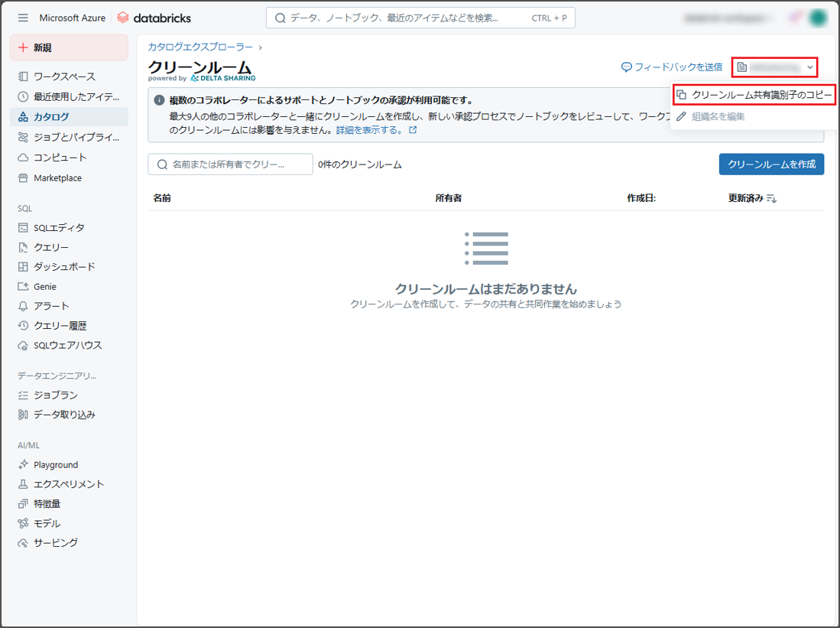The width and height of the screenshot is (840, 628).
Task: Click the ダッシュボード icon
Action: 23,266
